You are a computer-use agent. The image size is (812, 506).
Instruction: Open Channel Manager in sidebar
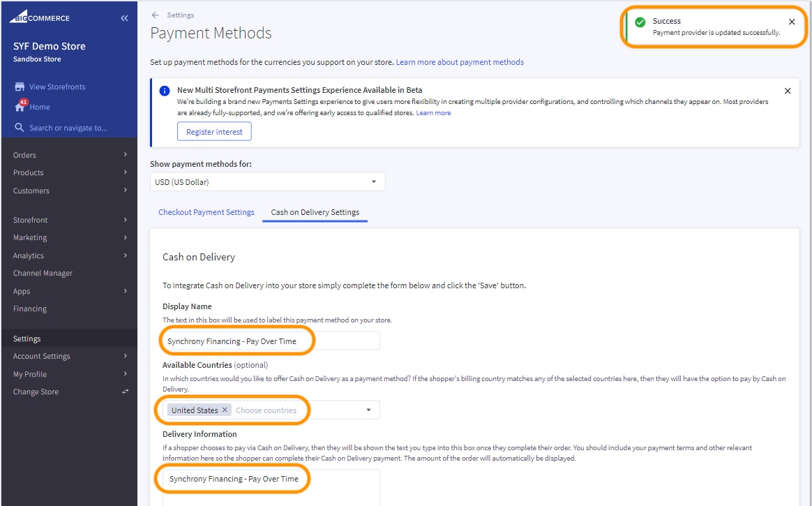pos(43,273)
